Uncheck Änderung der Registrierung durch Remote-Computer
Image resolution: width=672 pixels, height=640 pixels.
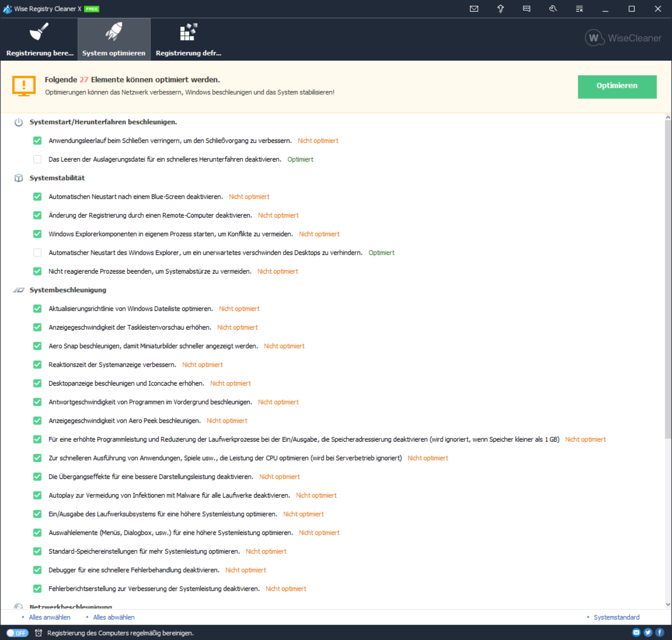pyautogui.click(x=37, y=215)
